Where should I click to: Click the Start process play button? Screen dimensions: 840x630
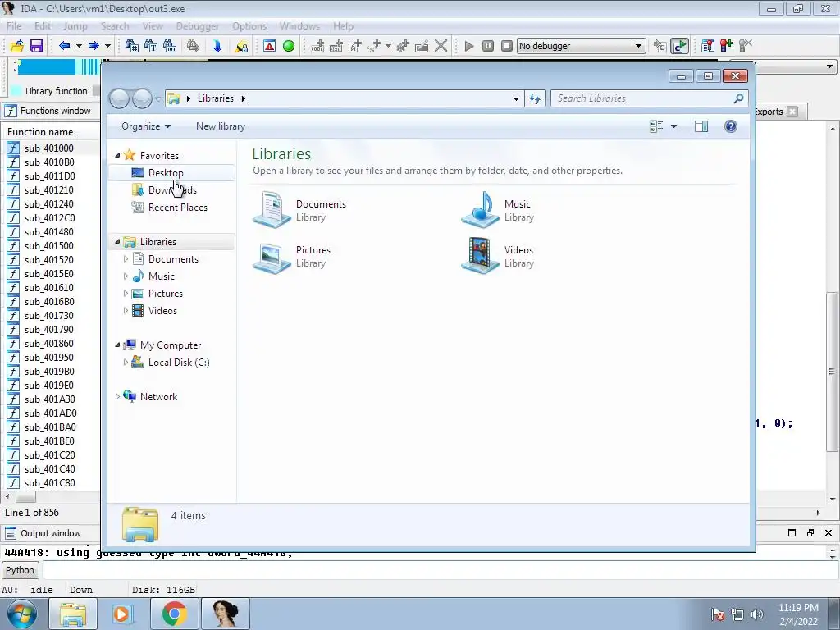[468, 46]
